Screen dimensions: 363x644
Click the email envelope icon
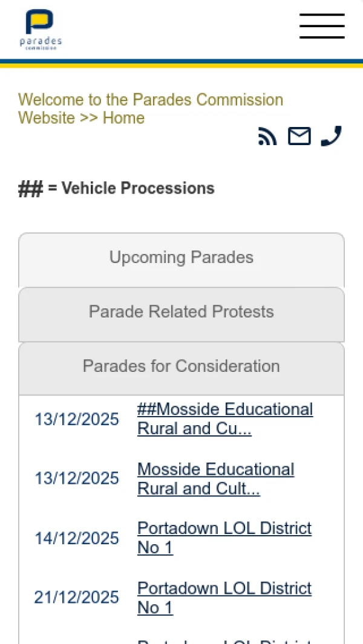click(x=299, y=137)
